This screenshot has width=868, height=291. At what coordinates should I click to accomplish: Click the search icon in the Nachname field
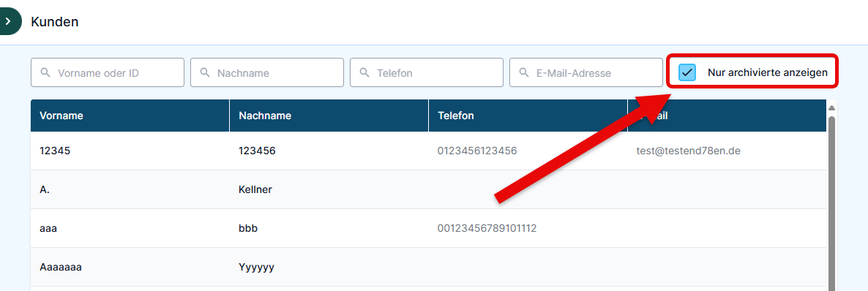(x=205, y=72)
